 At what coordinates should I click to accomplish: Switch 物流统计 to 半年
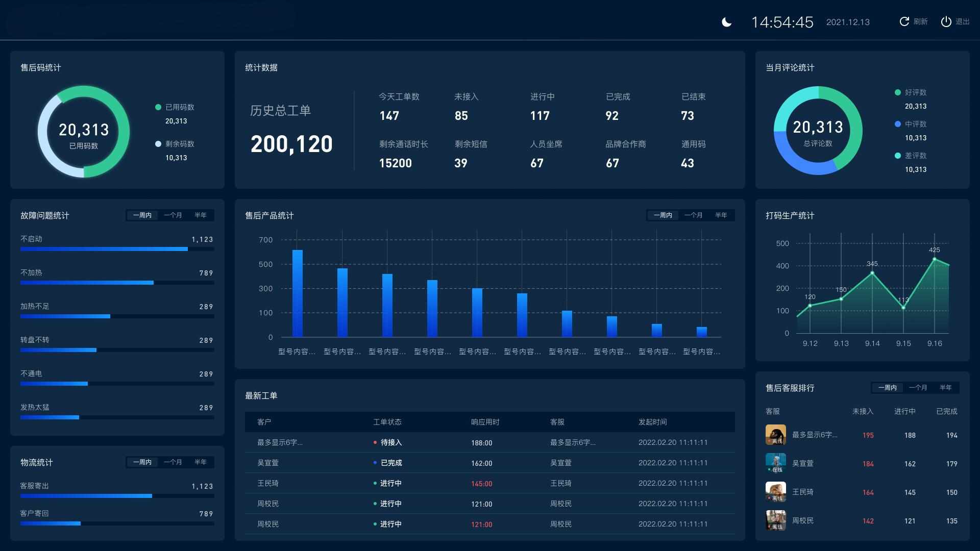pyautogui.click(x=200, y=462)
